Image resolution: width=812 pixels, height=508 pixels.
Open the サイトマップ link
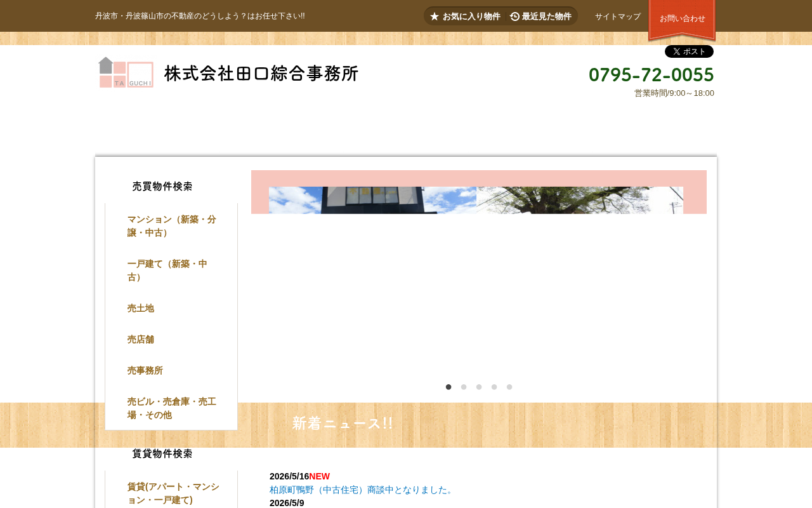coord(618,17)
